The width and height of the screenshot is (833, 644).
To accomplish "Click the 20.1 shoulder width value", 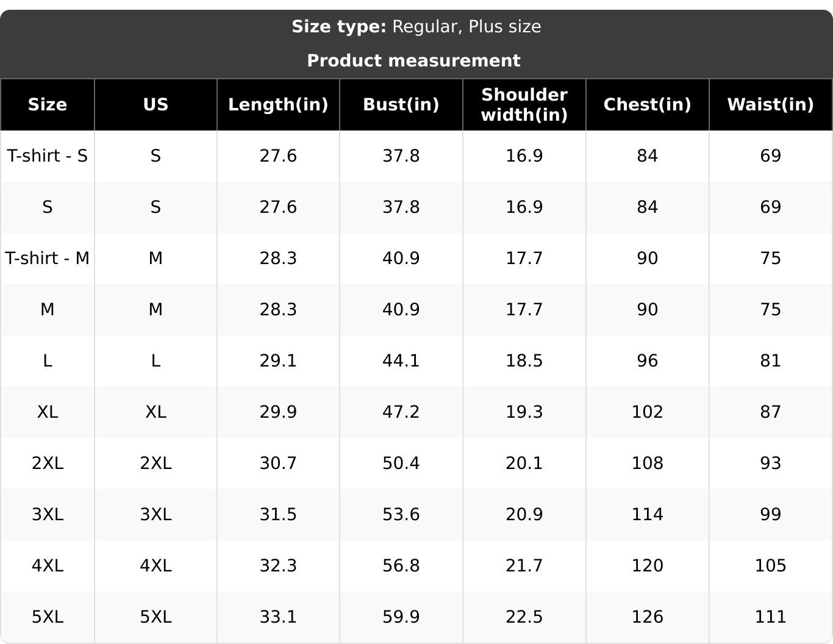I will coord(524,463).
